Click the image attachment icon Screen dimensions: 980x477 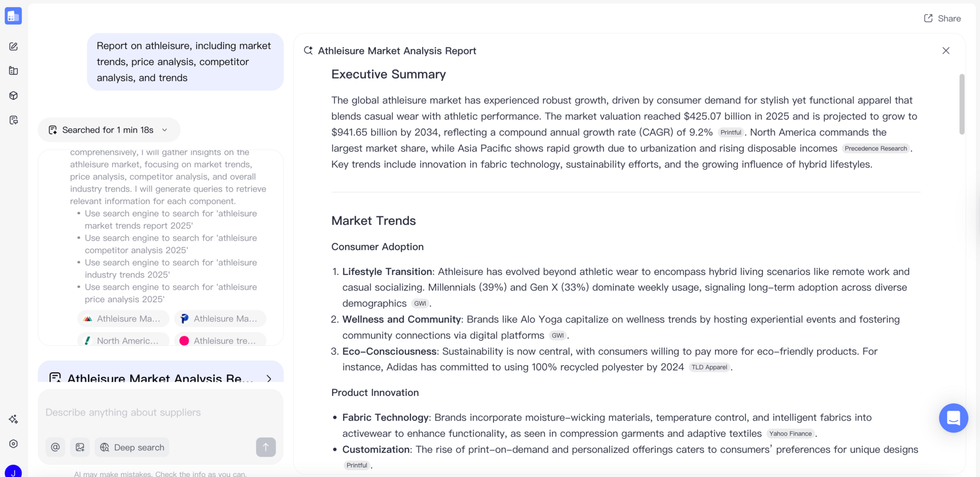click(80, 447)
